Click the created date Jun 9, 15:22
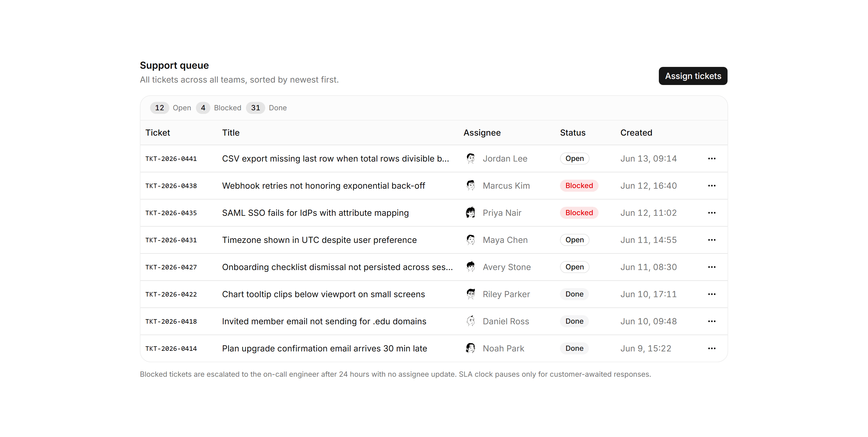Viewport: 868px width, 437px height. pyautogui.click(x=646, y=348)
